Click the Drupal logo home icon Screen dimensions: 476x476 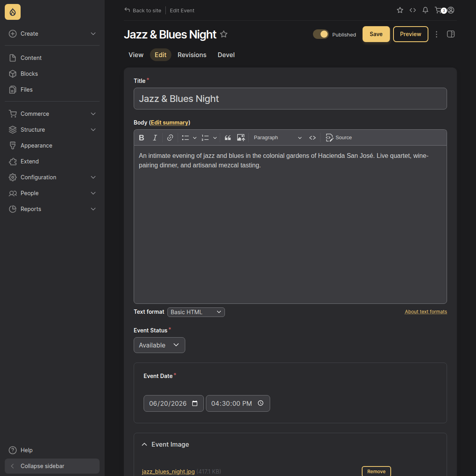tap(13, 12)
